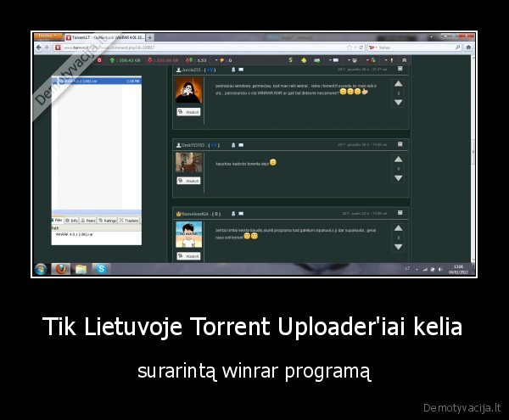This screenshot has width=509, height=420.
Task: Open a new tab with plus button
Action: click(x=150, y=37)
